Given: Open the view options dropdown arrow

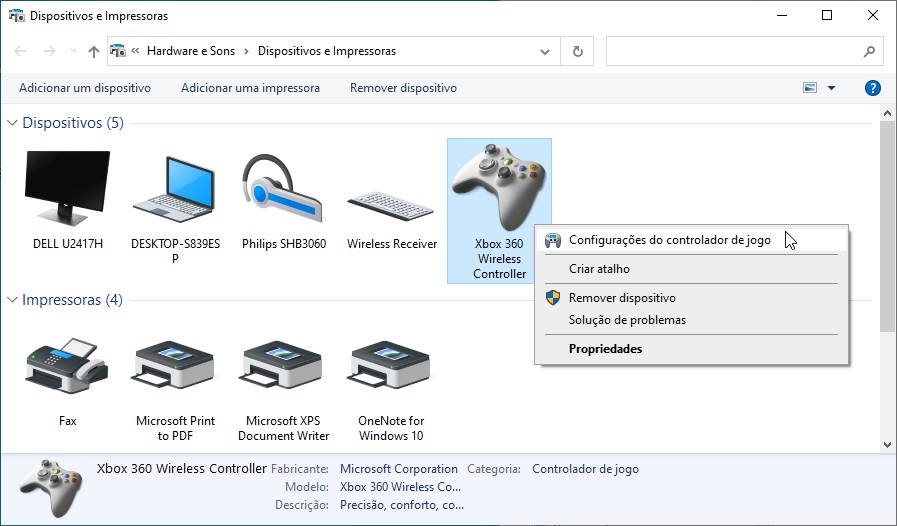Looking at the screenshot, I should pyautogui.click(x=831, y=88).
